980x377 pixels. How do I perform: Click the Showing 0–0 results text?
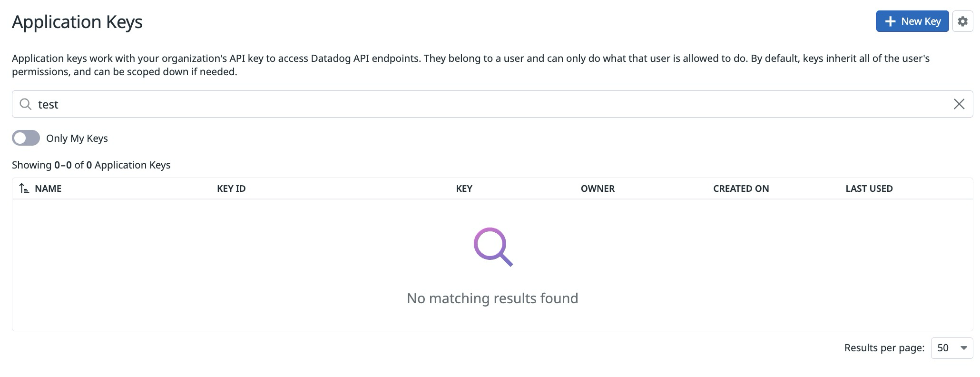tap(91, 165)
